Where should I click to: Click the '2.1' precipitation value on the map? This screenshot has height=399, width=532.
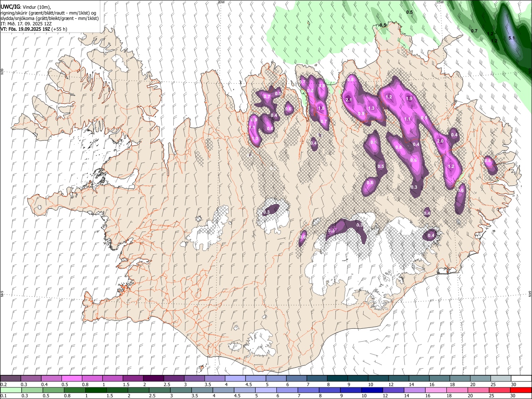[349, 100]
